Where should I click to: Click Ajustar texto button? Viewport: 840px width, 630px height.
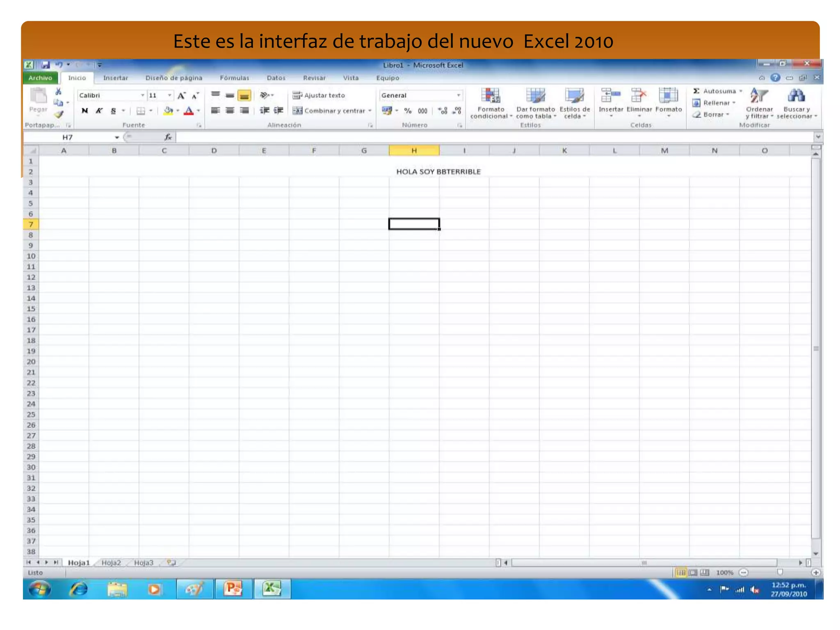pos(319,95)
